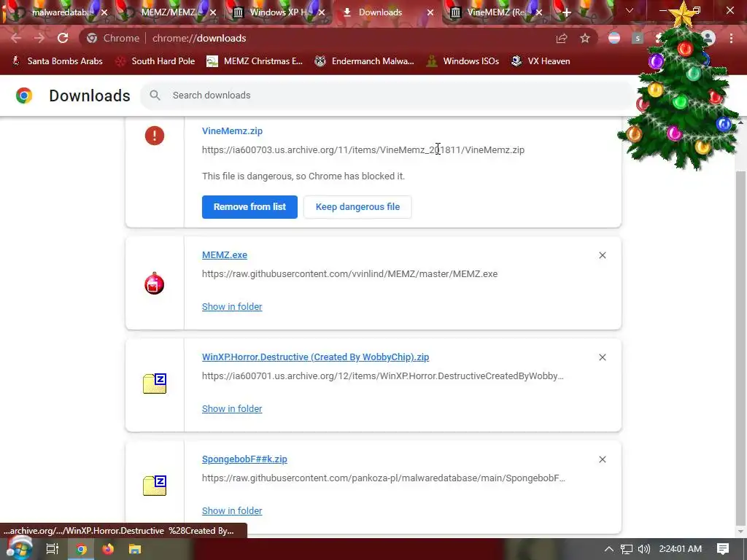This screenshot has height=560, width=747.
Task: Close the Downloads tab
Action: (x=430, y=12)
